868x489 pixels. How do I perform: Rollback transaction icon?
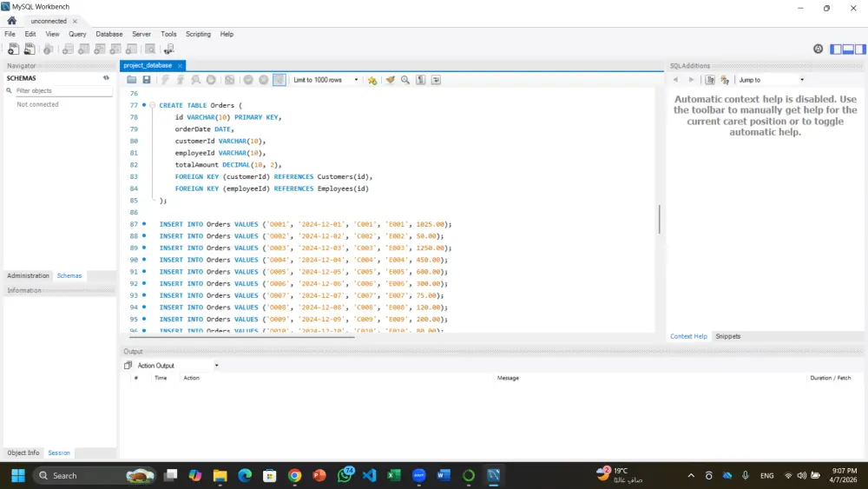coord(264,80)
